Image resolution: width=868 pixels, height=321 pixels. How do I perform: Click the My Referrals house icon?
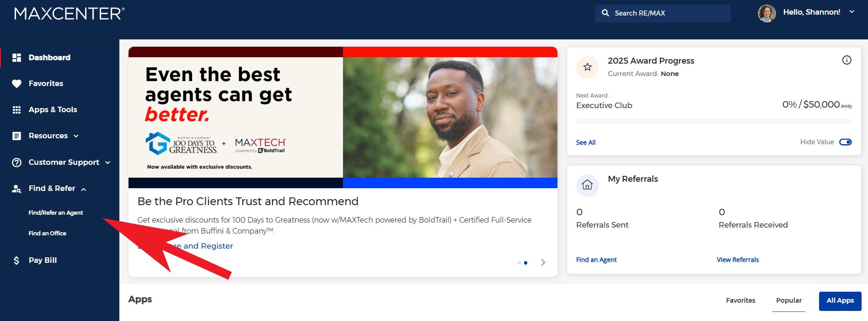coord(588,185)
